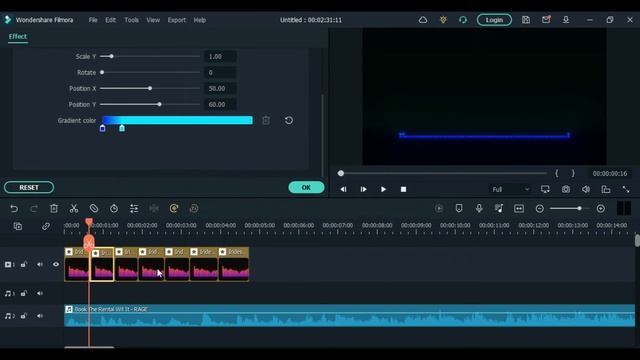
Task: Open the support headset icon
Action: 462,20
